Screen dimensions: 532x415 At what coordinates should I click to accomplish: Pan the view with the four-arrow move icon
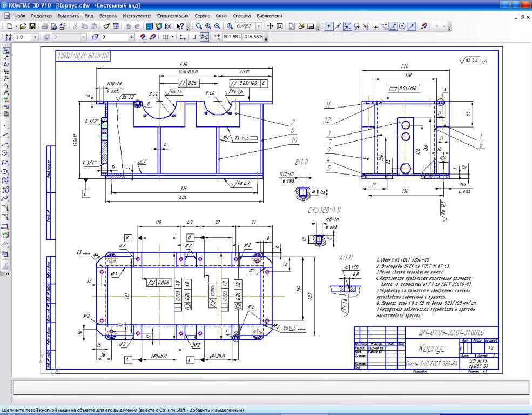pos(270,26)
